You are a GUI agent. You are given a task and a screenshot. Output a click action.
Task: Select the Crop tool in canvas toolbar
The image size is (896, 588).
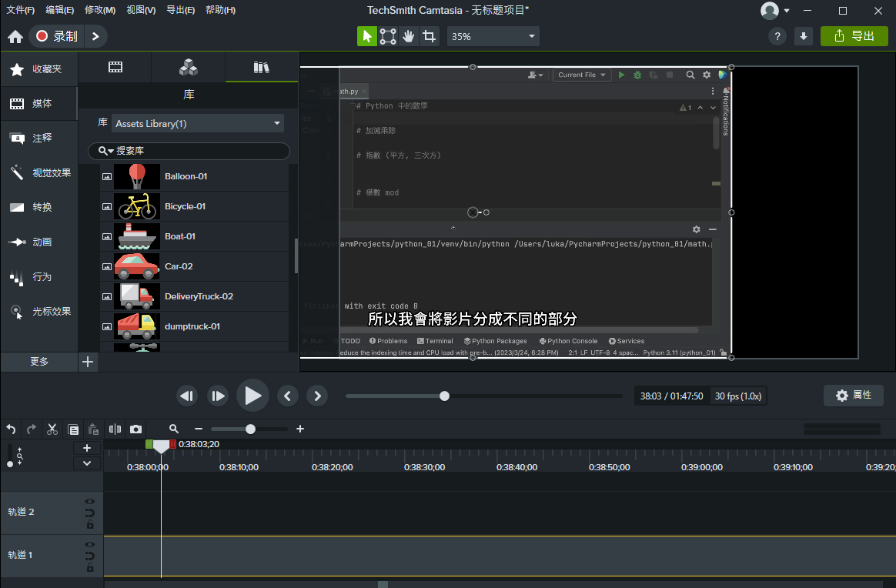pos(430,36)
